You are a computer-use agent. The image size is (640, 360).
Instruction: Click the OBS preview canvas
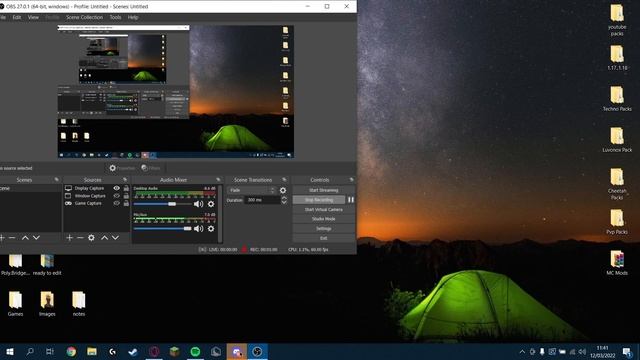[x=176, y=91]
